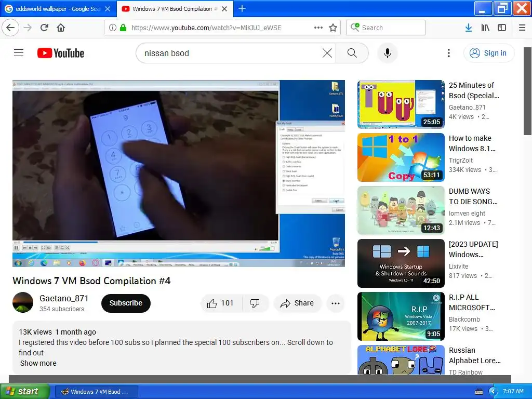Image resolution: width=532 pixels, height=399 pixels.
Task: Open "[2023 UPDATE] Windows..." title
Action: point(473,249)
